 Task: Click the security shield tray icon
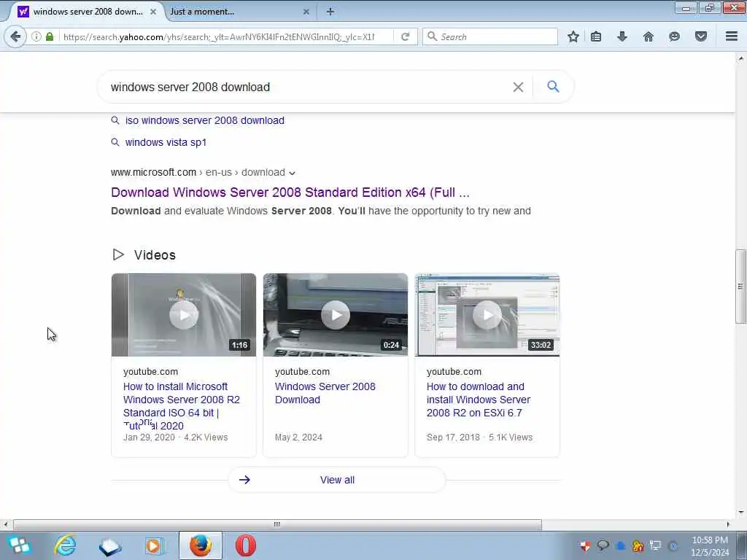pyautogui.click(x=585, y=546)
